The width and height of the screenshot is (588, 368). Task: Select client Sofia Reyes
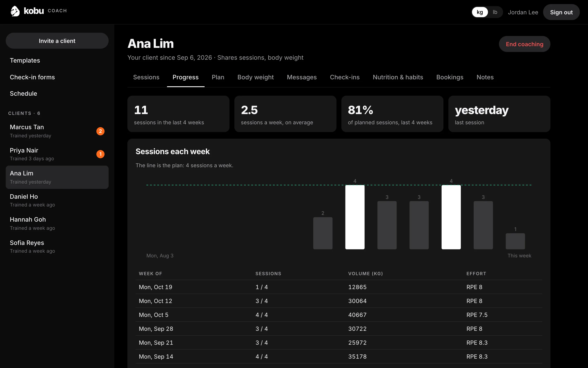[57, 247]
